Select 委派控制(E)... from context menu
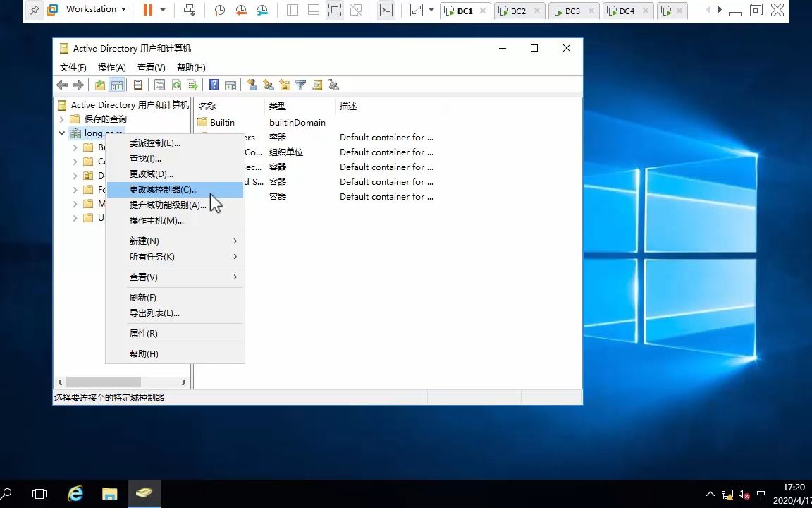The height and width of the screenshot is (508, 812). (176, 144)
